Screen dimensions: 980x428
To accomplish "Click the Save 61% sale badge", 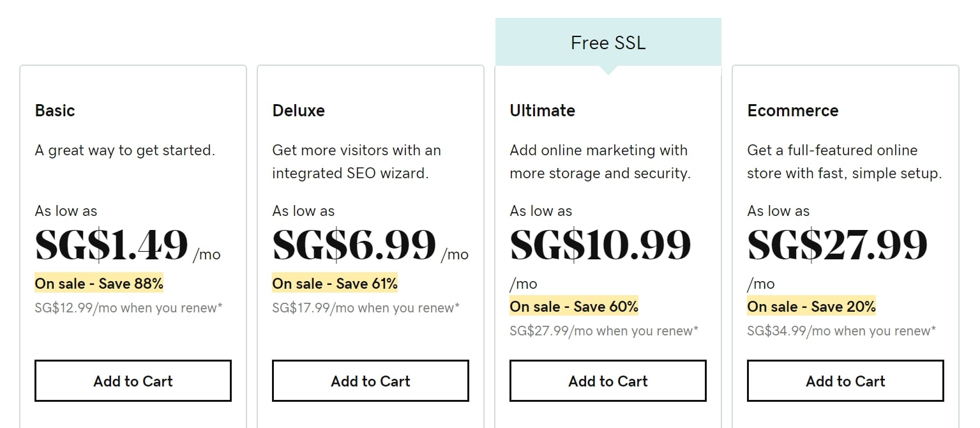I will [335, 283].
